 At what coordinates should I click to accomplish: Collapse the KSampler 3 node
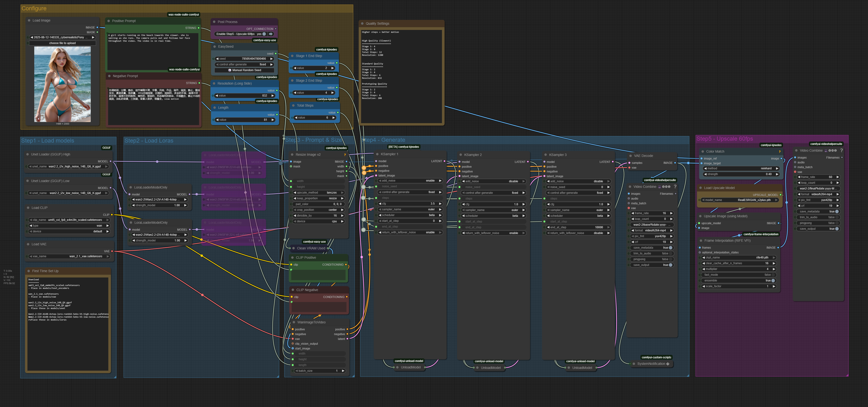point(546,155)
